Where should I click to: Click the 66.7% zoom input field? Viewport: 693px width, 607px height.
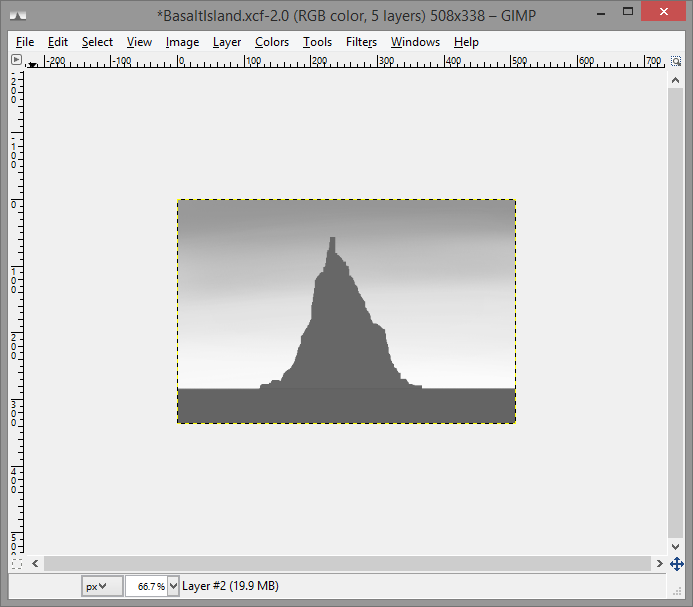147,586
